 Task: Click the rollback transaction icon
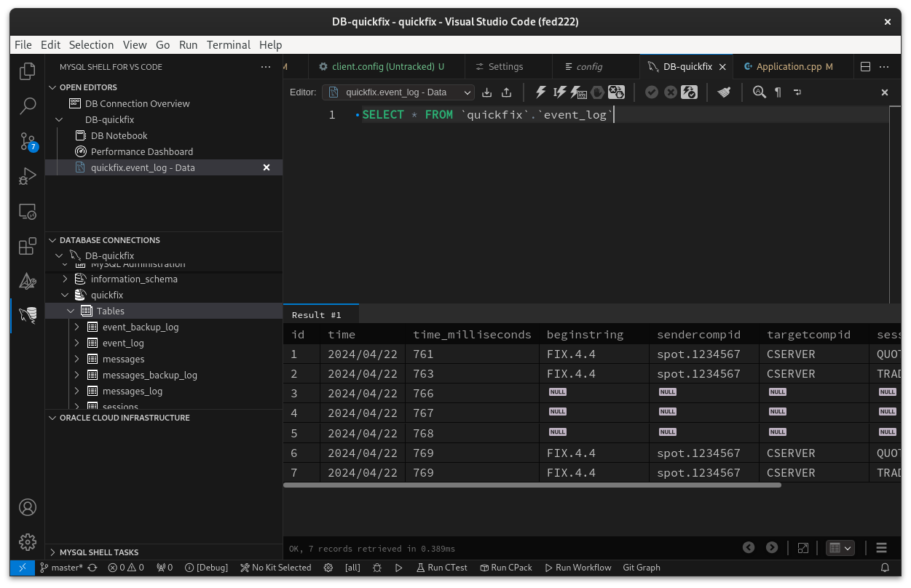pos(671,92)
